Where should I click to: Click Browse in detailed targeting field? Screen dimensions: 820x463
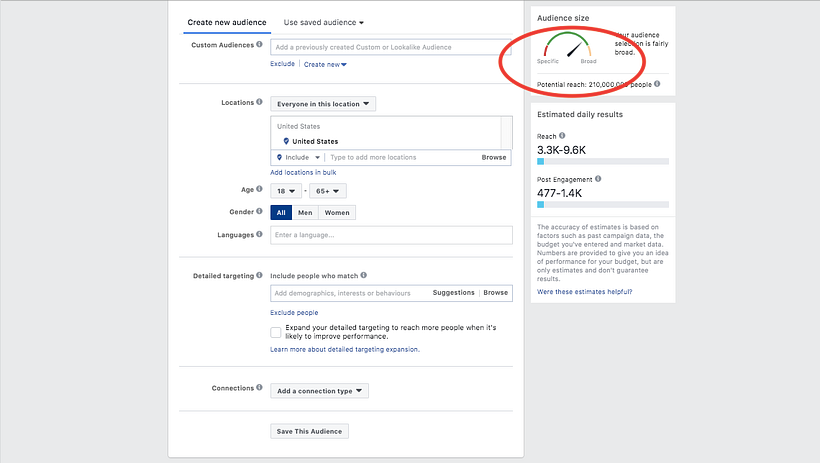(x=495, y=292)
